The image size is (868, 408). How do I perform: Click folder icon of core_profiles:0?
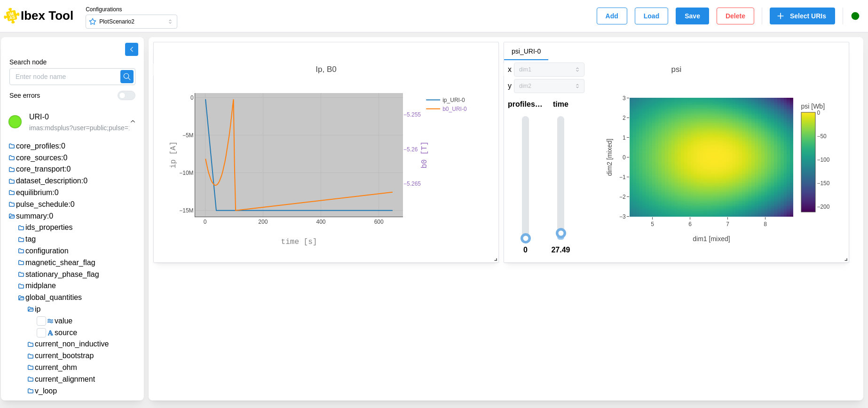(x=12, y=146)
